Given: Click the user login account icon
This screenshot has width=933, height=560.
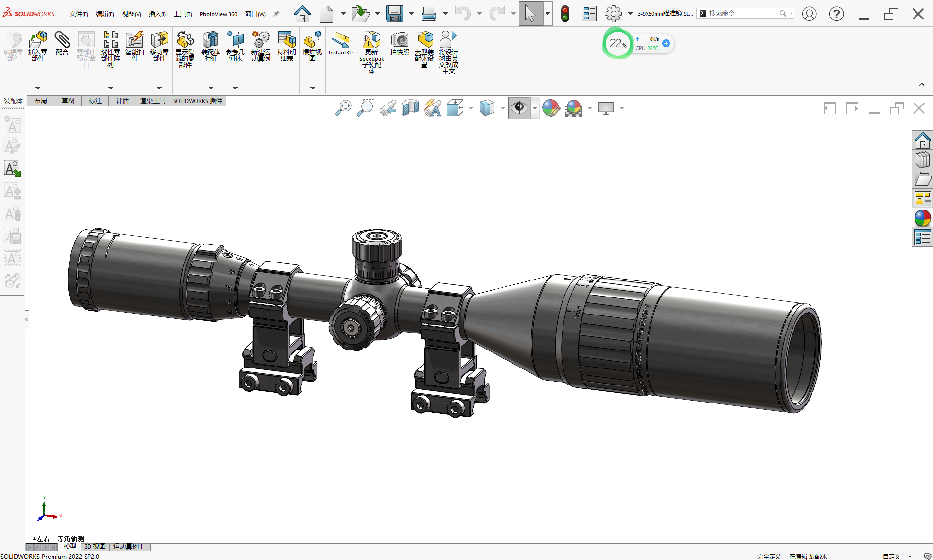Looking at the screenshot, I should coord(809,14).
